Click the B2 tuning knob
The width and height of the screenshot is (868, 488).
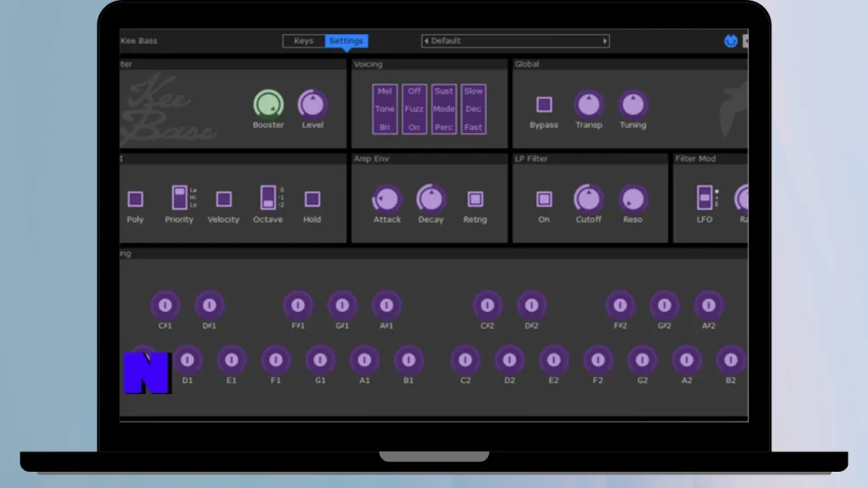(x=731, y=360)
